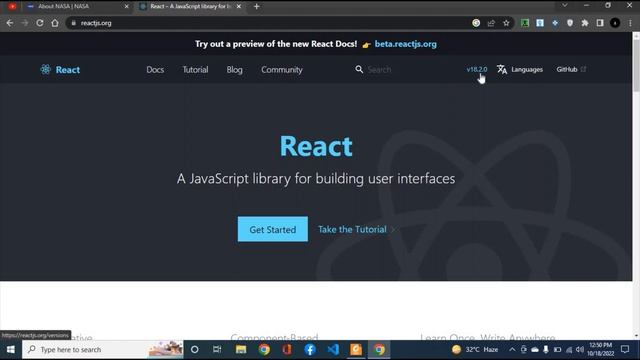Switch to the About NASA tab
Viewport: 640px width, 360px height.
click(x=78, y=6)
